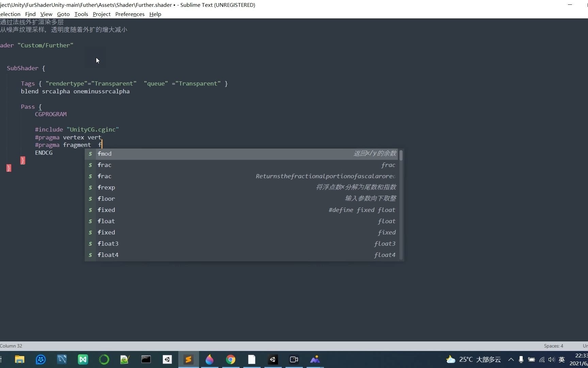Choose frac suggestion with 'Returnsthefractional' description
Screen dimensions: 588x368
[x=242, y=176]
